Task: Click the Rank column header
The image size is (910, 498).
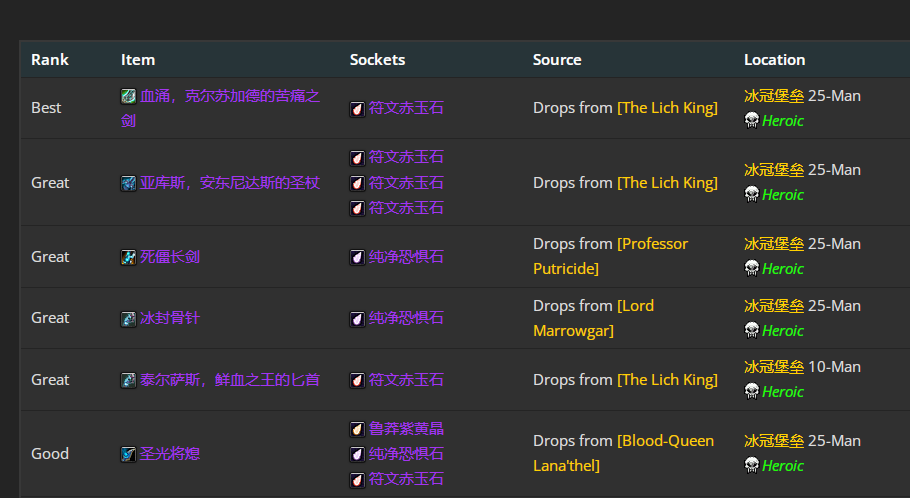Action: coord(50,59)
